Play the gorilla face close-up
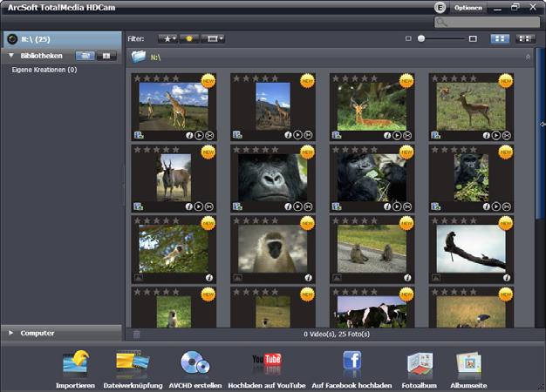This screenshot has height=392, width=546. 297,206
